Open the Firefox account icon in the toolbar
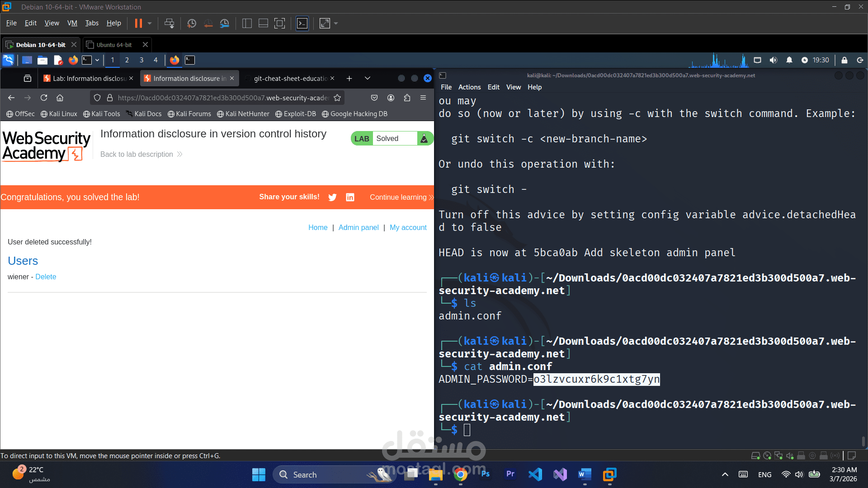 391,98
